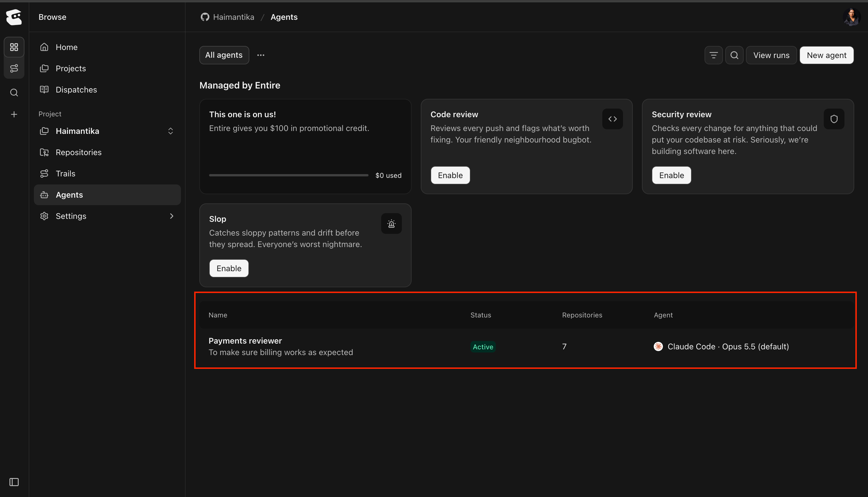Click the GitHub icon in breadcrumb

pyautogui.click(x=205, y=17)
